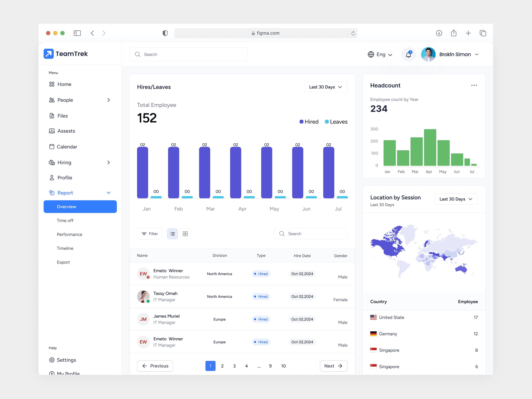This screenshot has width=532, height=399.
Task: Expand the People submenu chevron
Action: tap(108, 100)
